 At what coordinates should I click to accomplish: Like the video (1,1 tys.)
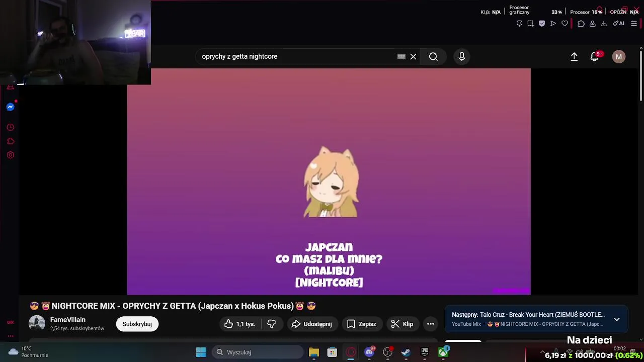point(240,324)
